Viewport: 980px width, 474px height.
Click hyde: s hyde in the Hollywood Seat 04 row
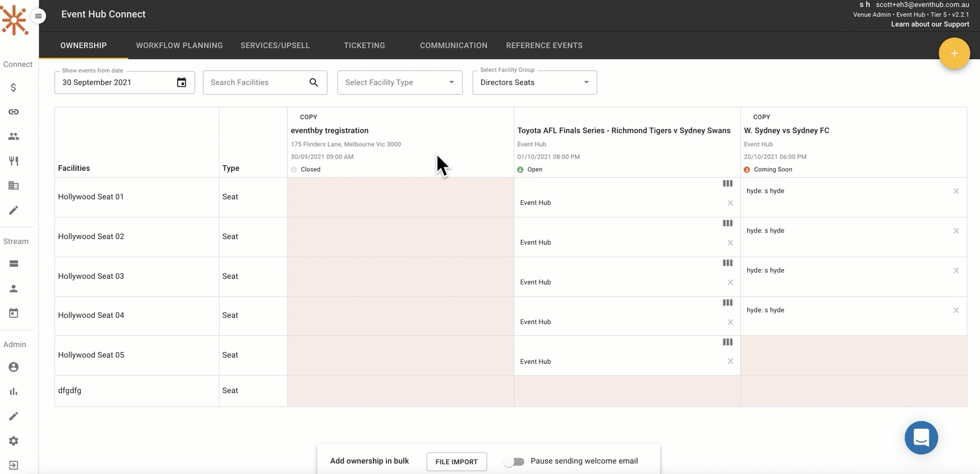(765, 310)
